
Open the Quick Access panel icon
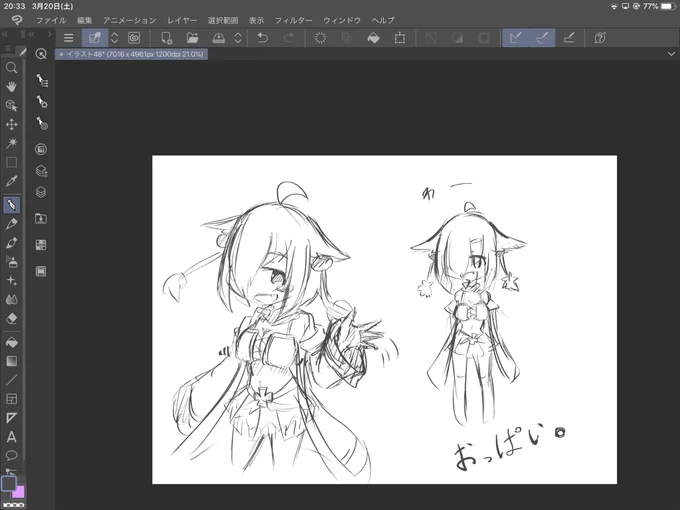click(41, 54)
